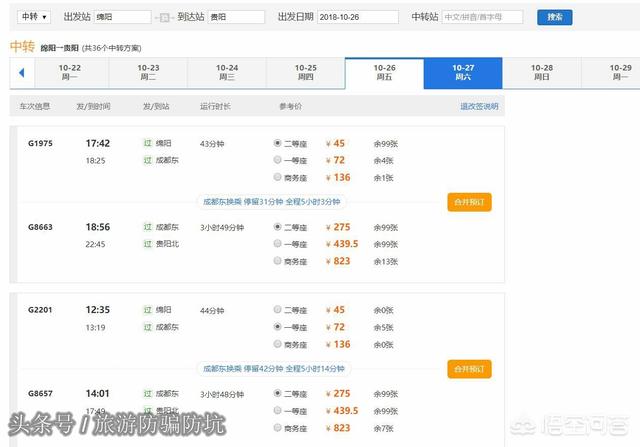Image resolution: width=640 pixels, height=447 pixels.
Task: Click the swap stations icon between 绵阳 and 贵阳
Action: 163,17
